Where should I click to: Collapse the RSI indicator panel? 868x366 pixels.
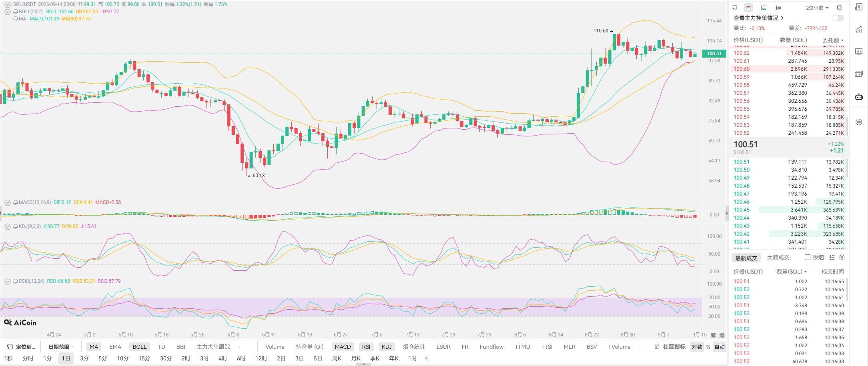pos(7,281)
